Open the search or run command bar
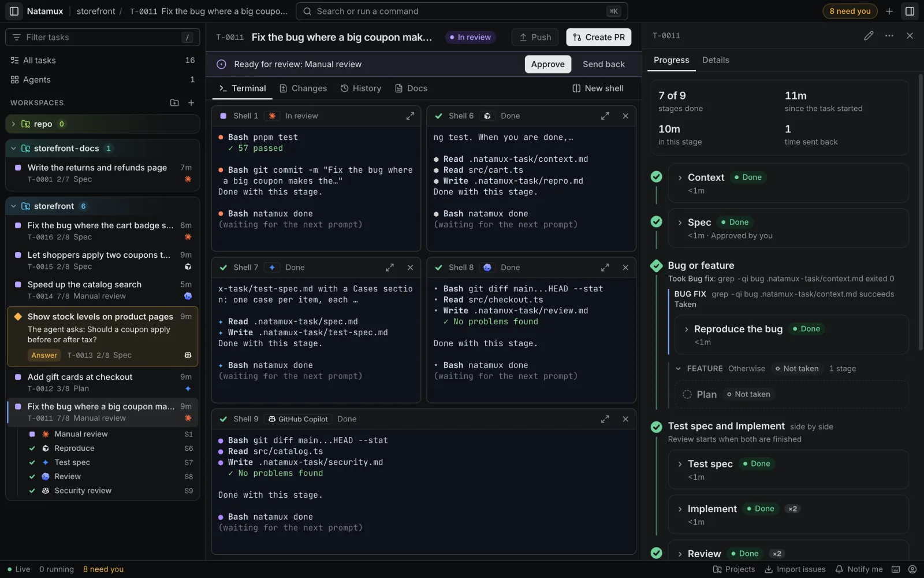Viewport: 924px width, 578px height. tap(461, 11)
